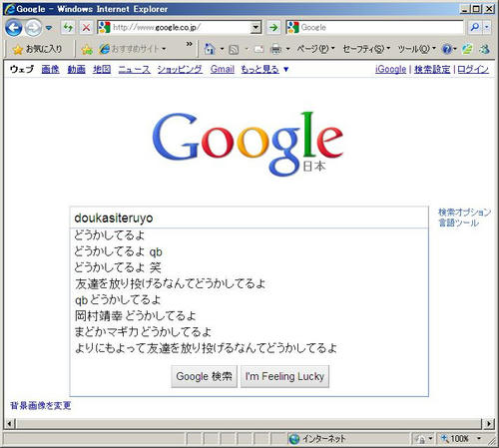
Task: Click the read mail icon
Action: click(x=258, y=50)
